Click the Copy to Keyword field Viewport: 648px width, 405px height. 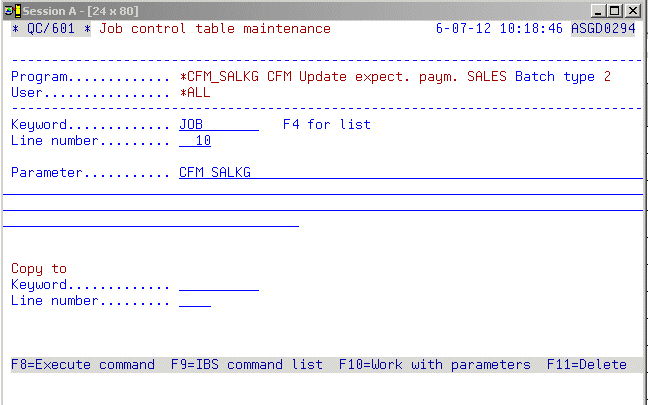218,285
